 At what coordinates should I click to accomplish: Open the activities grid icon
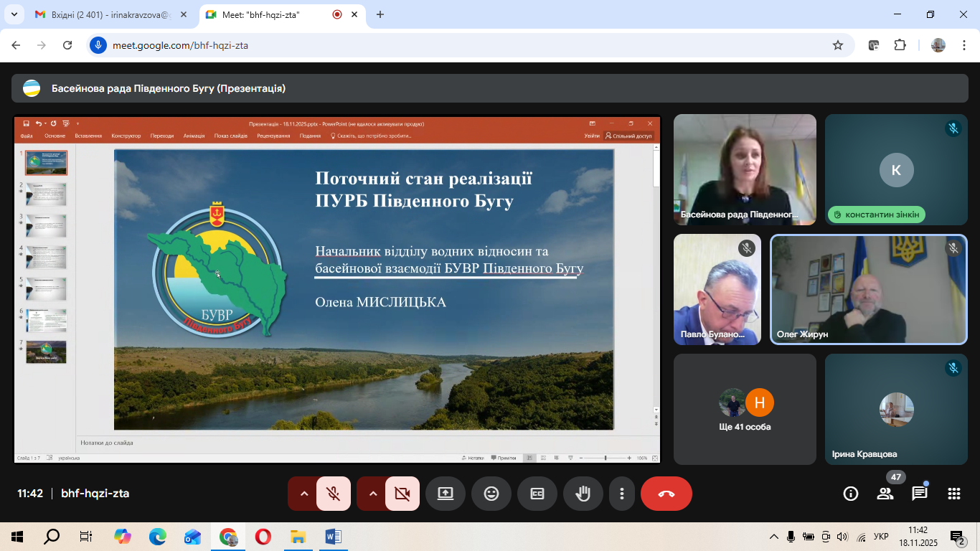954,494
